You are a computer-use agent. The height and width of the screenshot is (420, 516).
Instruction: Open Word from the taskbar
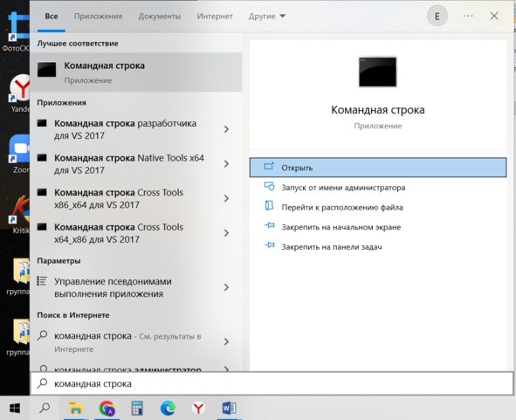230,408
